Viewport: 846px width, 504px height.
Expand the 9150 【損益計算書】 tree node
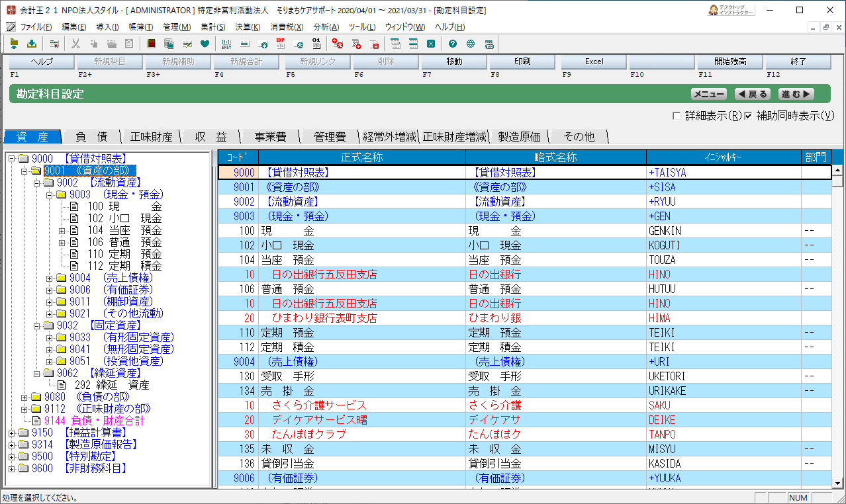click(12, 433)
